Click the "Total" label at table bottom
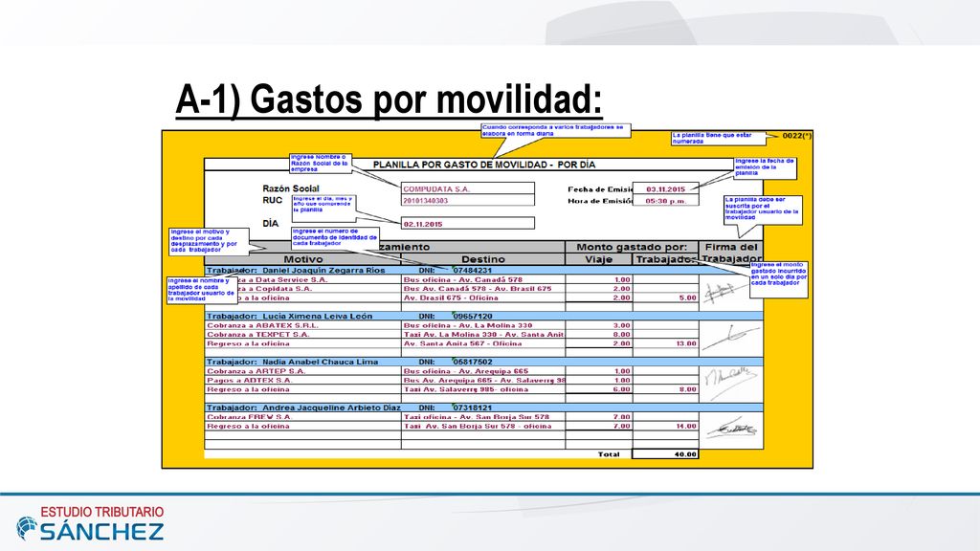The width and height of the screenshot is (980, 551). click(609, 454)
